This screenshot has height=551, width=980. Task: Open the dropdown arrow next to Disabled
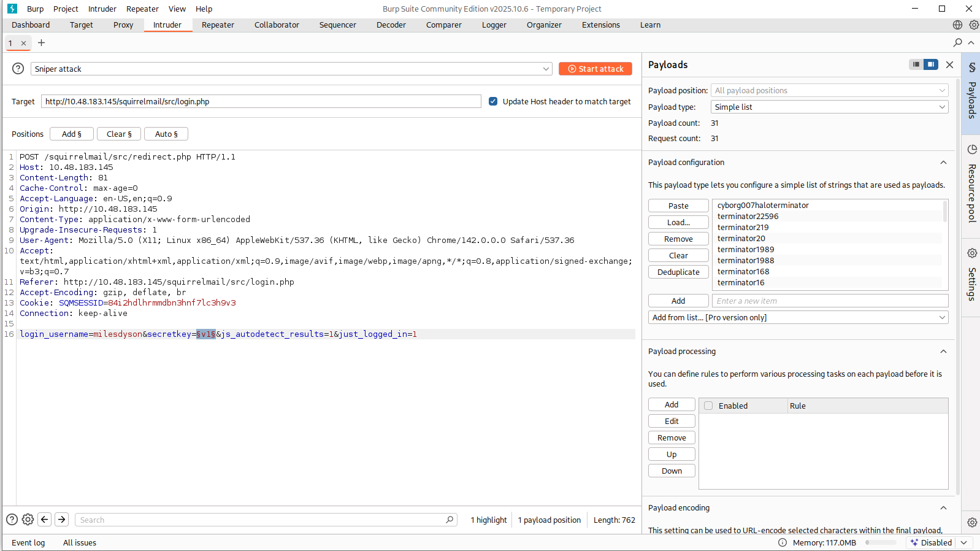pyautogui.click(x=964, y=542)
